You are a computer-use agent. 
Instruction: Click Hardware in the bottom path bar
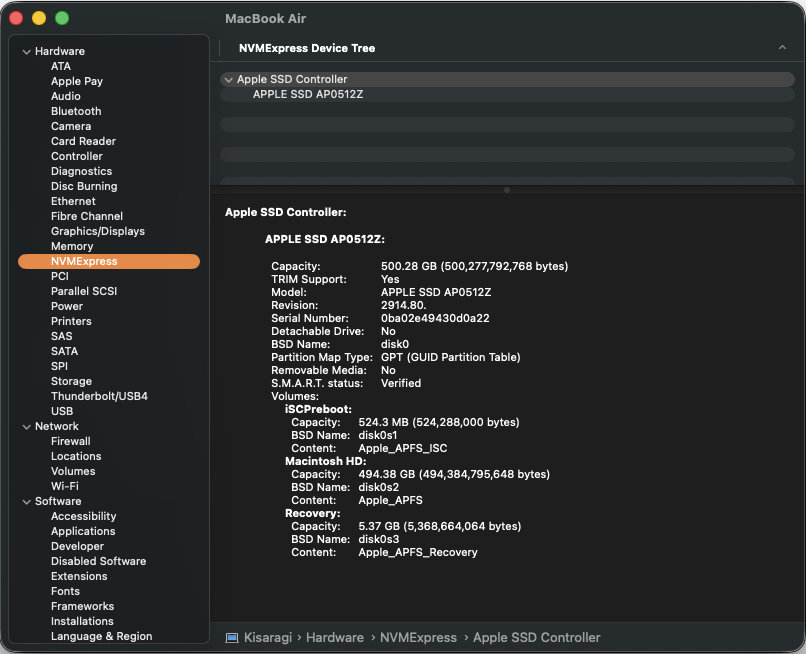coord(335,637)
